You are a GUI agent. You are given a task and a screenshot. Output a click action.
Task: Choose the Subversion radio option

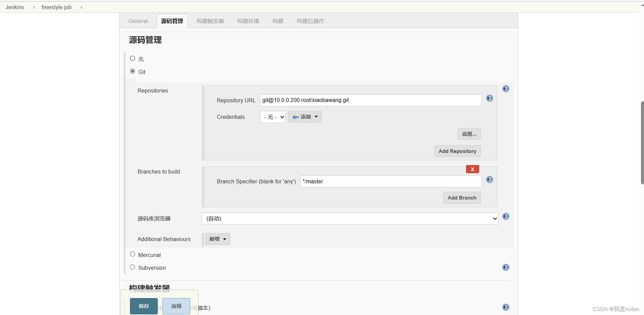point(132,267)
